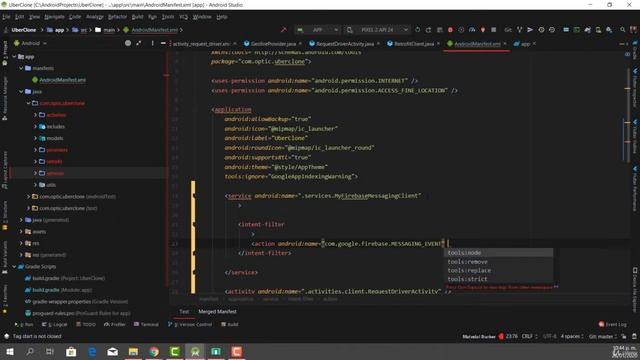Open the TODO tool window
This screenshot has width=640, height=360.
point(86,324)
